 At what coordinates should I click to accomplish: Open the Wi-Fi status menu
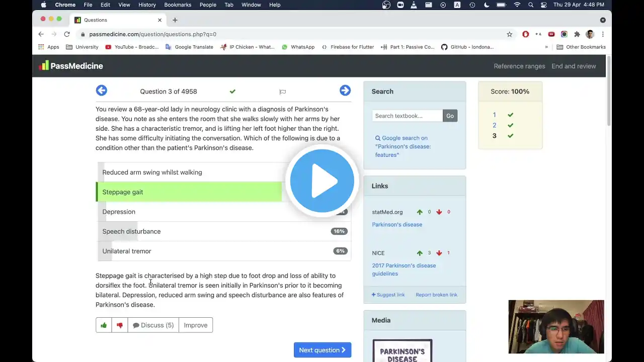click(x=517, y=5)
